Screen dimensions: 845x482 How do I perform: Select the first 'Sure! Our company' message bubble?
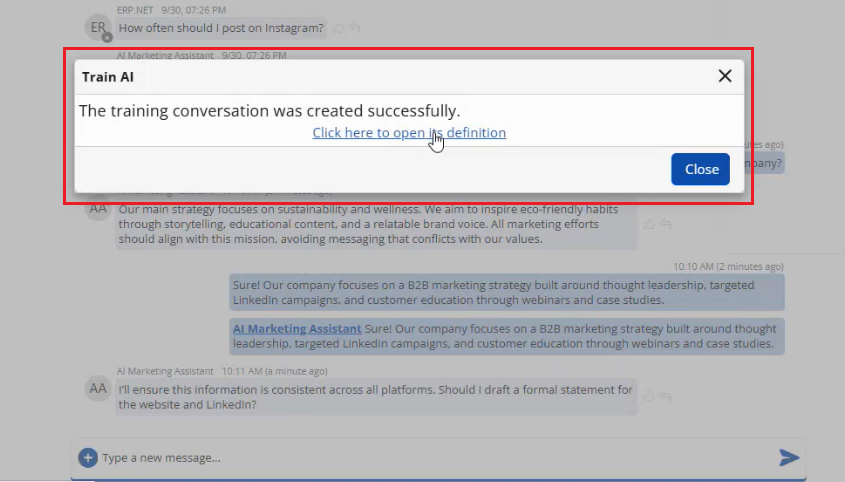(507, 292)
